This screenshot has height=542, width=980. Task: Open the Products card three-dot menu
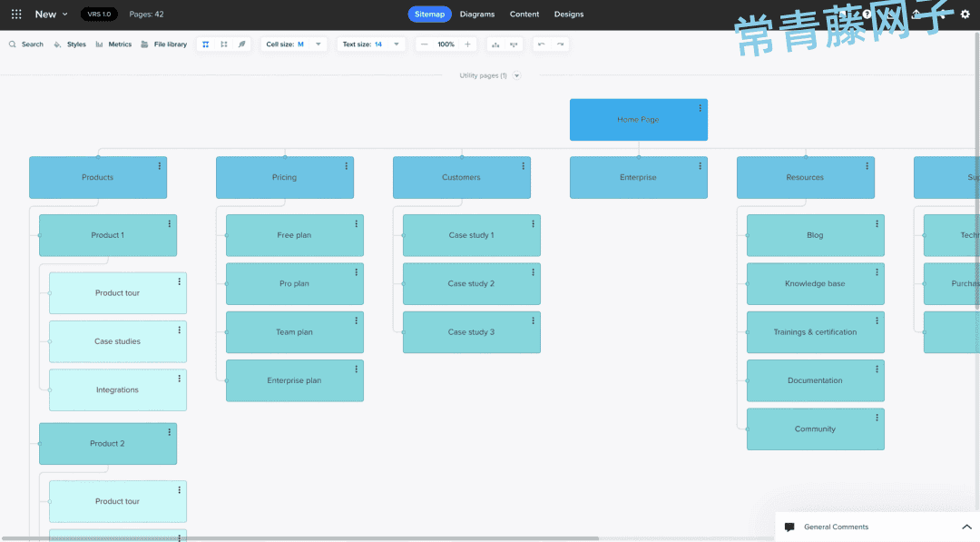point(160,166)
